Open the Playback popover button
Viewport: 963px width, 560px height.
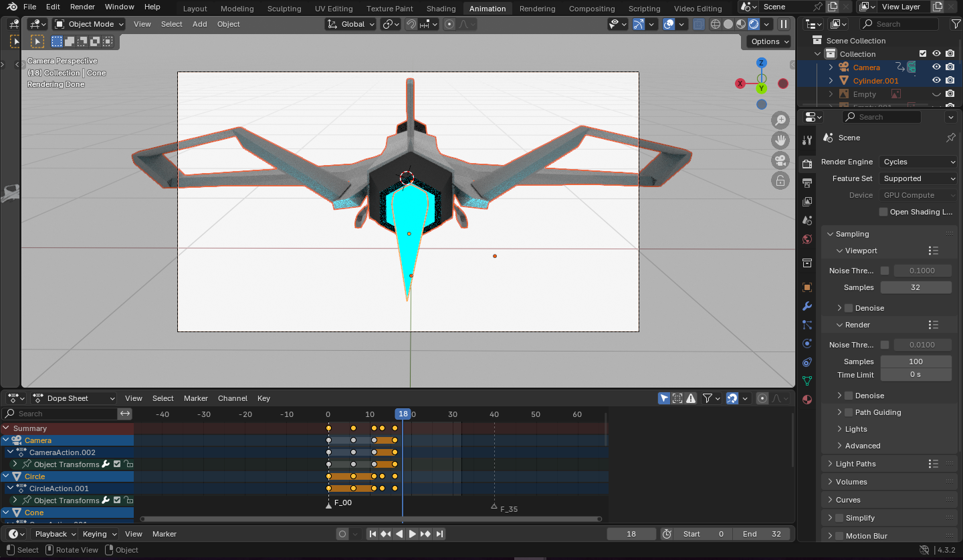coord(56,534)
